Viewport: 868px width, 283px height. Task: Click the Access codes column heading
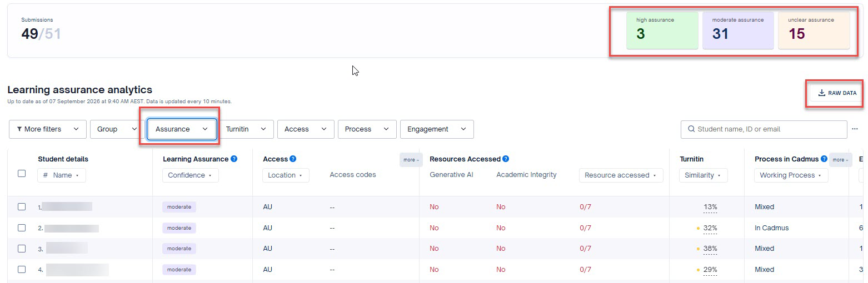(x=353, y=174)
